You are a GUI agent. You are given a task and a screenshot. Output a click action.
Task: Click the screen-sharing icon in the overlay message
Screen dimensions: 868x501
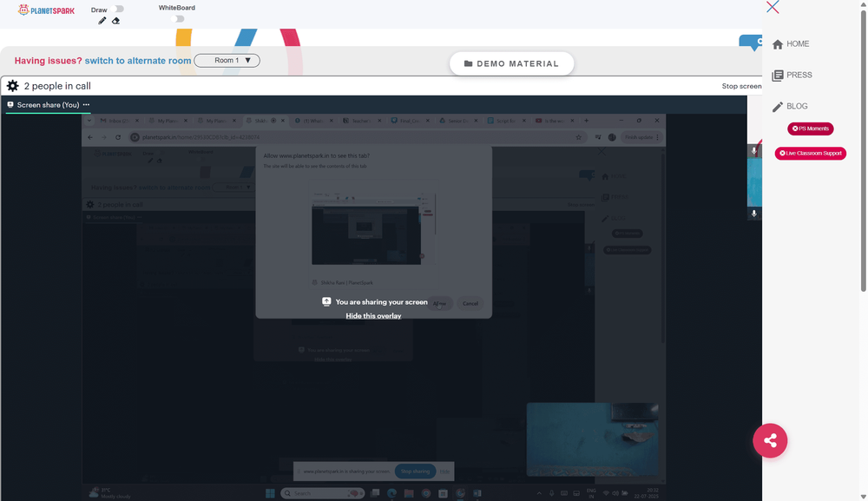point(326,301)
